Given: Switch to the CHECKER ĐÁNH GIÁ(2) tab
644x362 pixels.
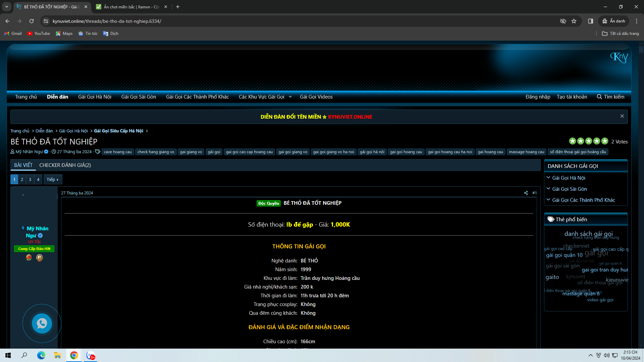Looking at the screenshot, I should (65, 165).
